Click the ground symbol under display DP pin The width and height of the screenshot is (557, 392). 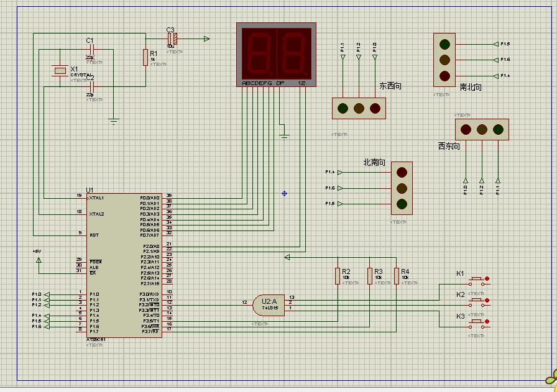click(x=285, y=137)
